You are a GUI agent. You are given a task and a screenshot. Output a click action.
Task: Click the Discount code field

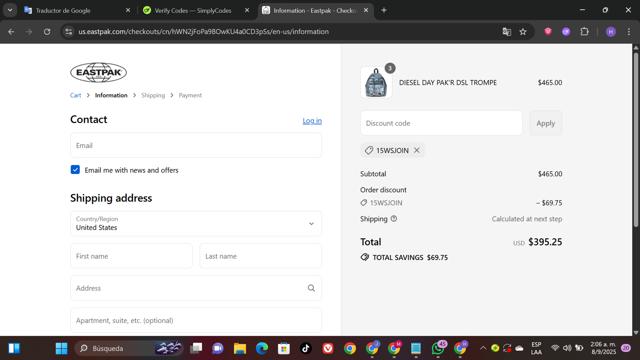pos(441,123)
